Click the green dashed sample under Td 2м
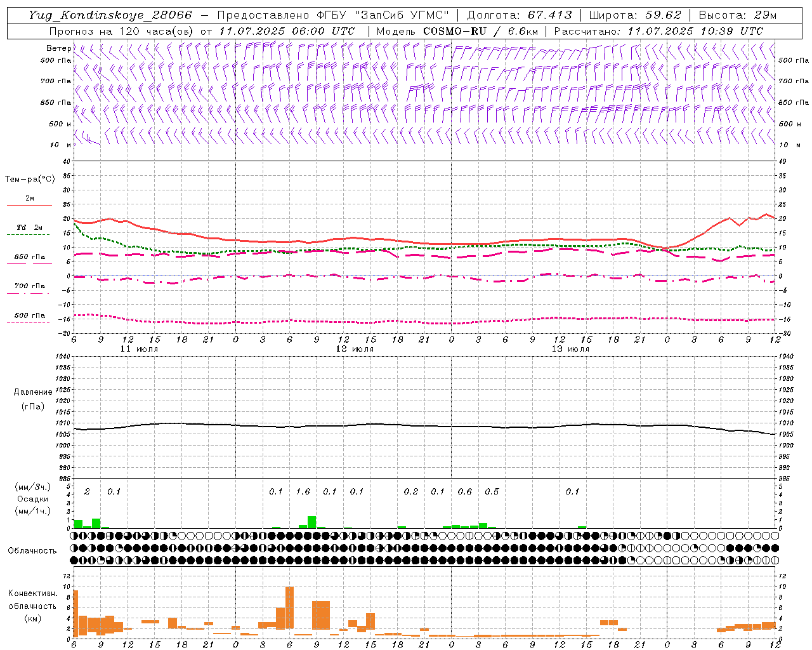The width and height of the screenshot is (812, 650). [x=29, y=235]
